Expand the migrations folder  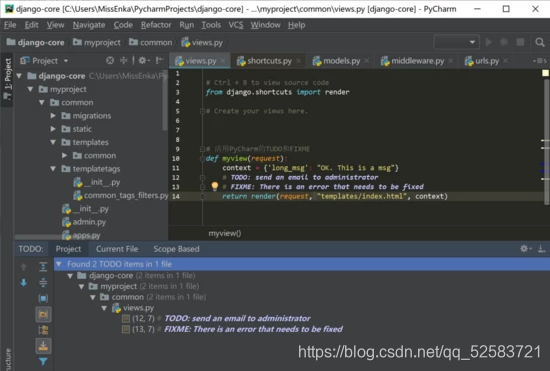tap(53, 115)
